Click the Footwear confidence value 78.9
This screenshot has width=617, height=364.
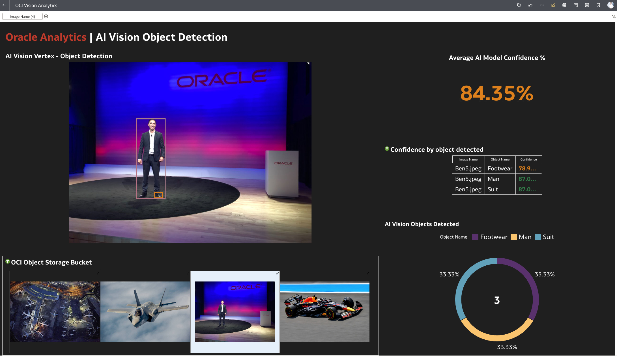tap(527, 168)
